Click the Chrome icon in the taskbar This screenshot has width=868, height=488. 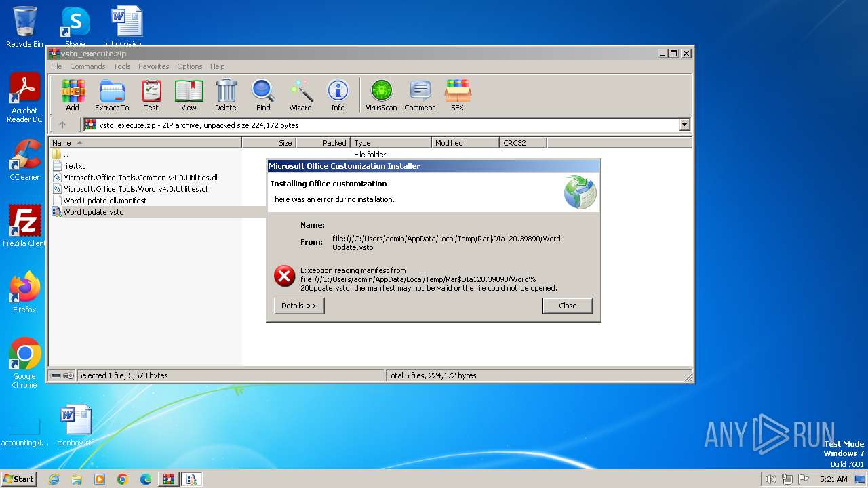pos(123,479)
